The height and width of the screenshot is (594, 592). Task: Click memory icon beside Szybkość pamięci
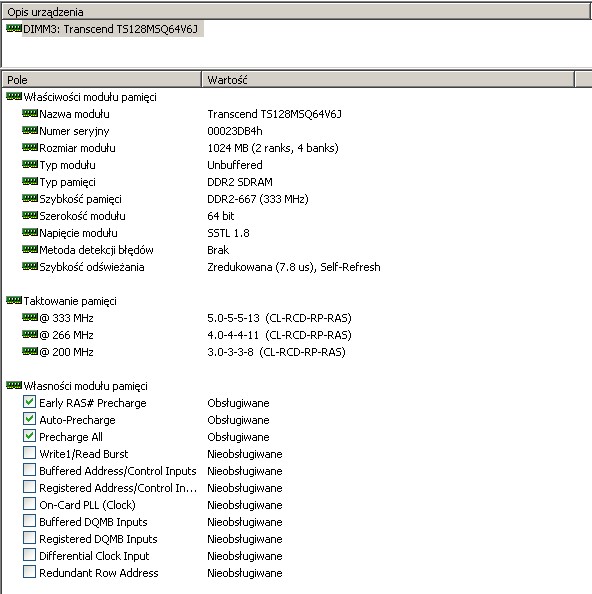[30, 199]
